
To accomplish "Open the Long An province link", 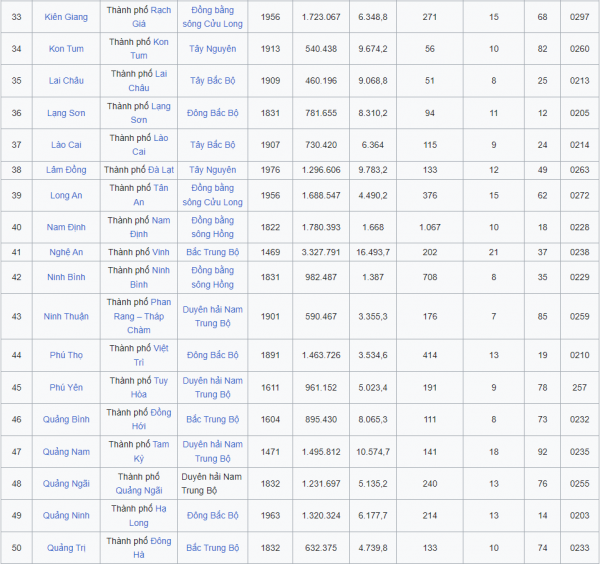I will tap(66, 196).
